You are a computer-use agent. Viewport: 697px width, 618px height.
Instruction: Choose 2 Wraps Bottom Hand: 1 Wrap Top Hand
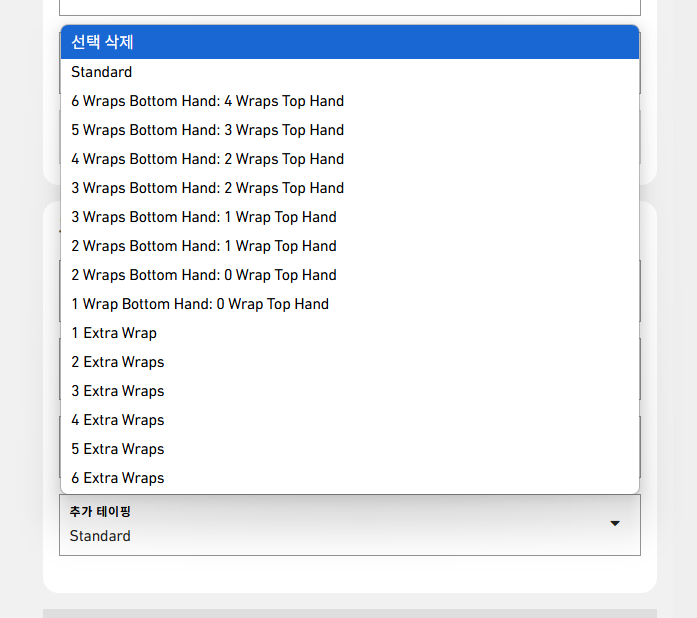(350, 246)
